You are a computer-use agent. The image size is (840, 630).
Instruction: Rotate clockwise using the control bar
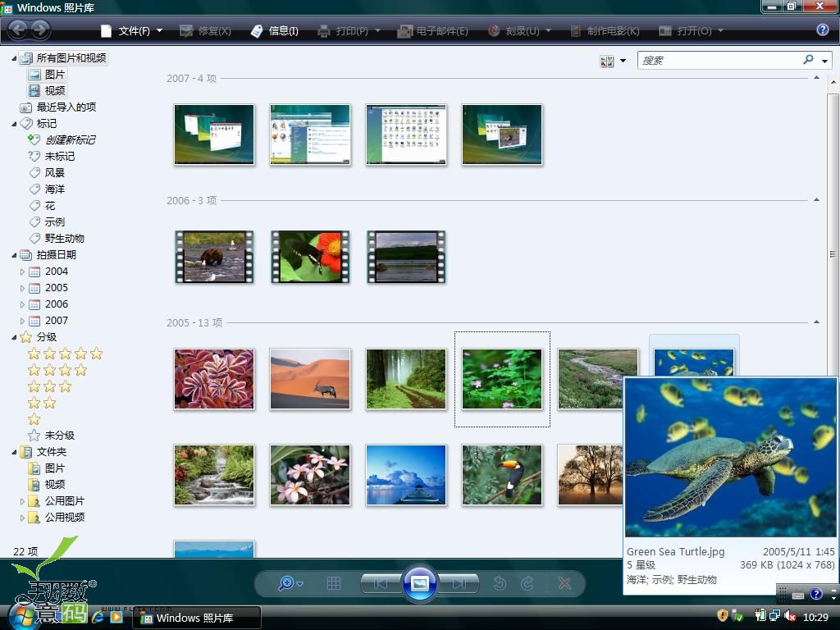pos(527,583)
